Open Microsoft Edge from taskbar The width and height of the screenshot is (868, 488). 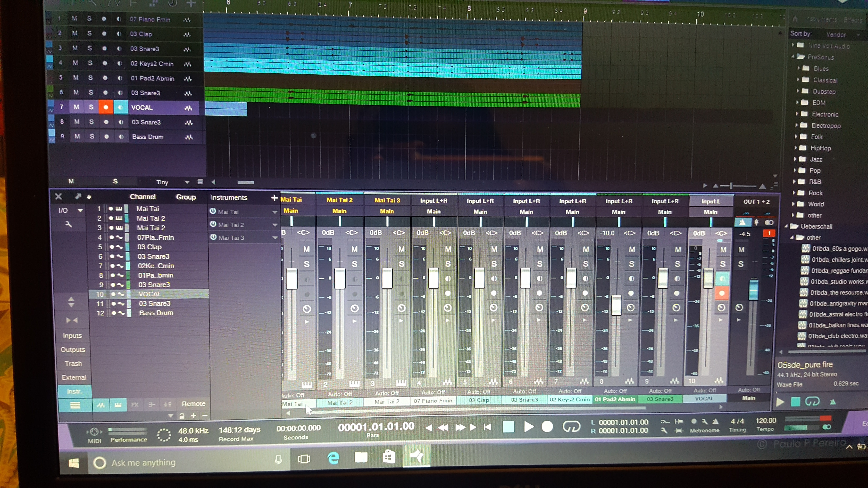(333, 458)
